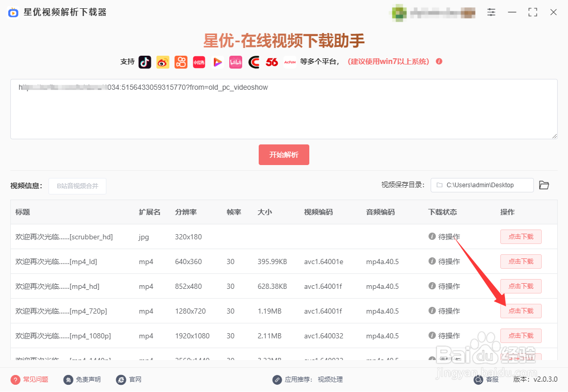Open the 视频处理 recommended app link

pos(330,380)
